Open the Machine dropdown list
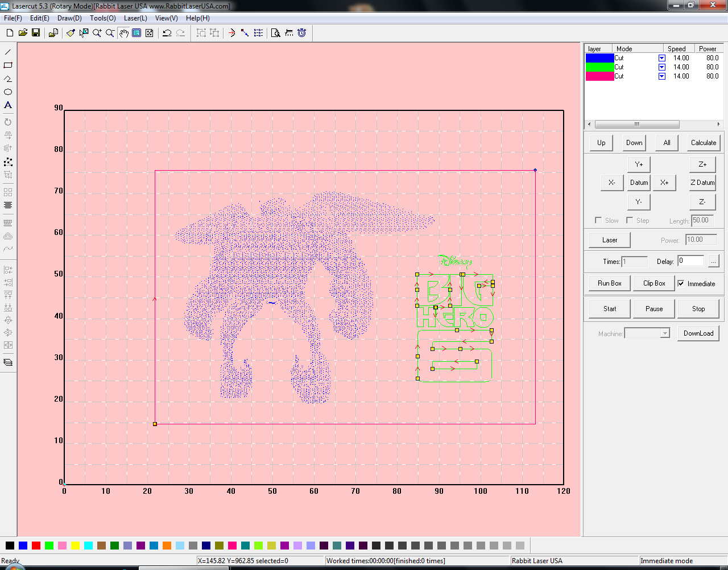The height and width of the screenshot is (570, 728). (665, 333)
